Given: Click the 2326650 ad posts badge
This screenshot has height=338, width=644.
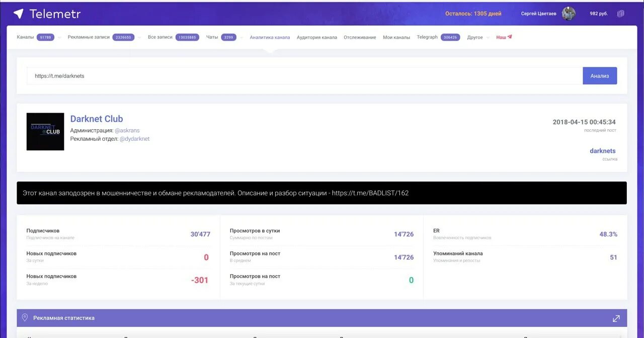Looking at the screenshot, I should pos(123,37).
